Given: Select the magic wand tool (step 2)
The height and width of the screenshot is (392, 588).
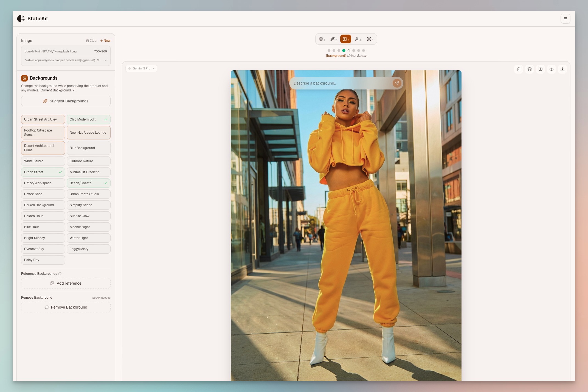Looking at the screenshot, I should [333, 39].
